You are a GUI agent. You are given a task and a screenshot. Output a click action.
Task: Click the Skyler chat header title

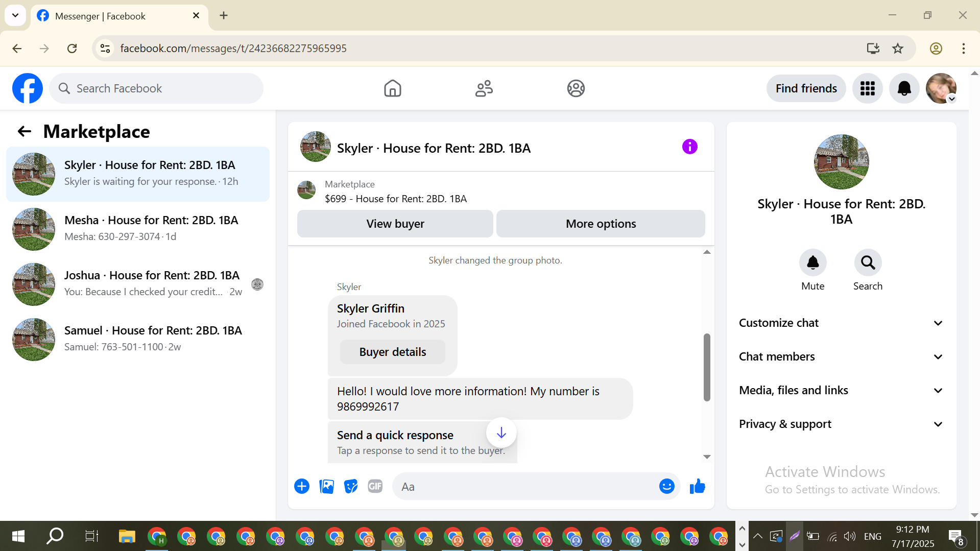434,148
